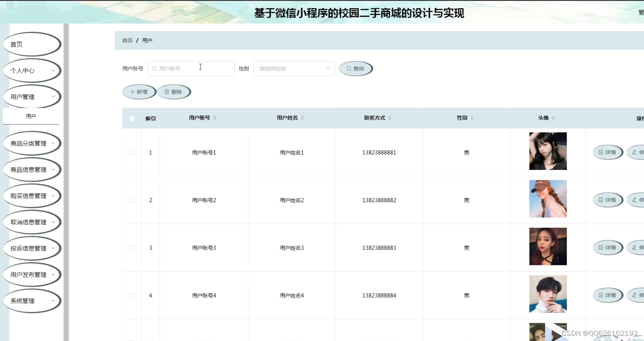
Task: Expand 系统管理 sidebar menu
Action: point(32,301)
